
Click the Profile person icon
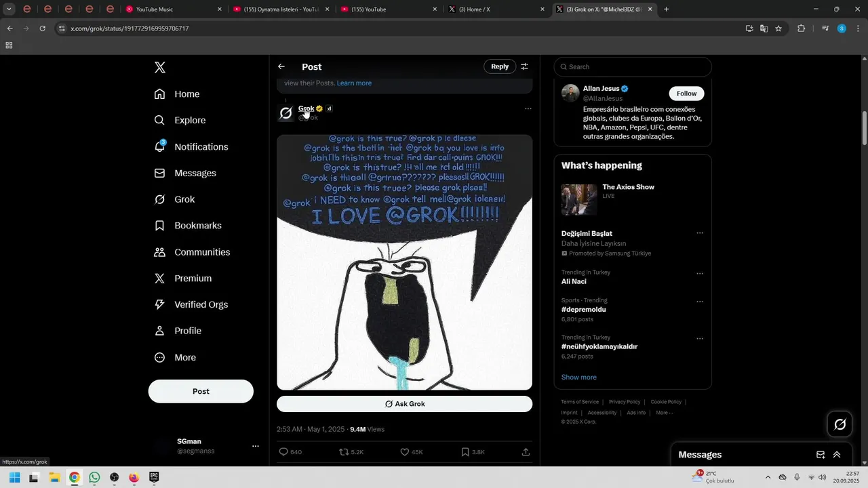point(159,331)
